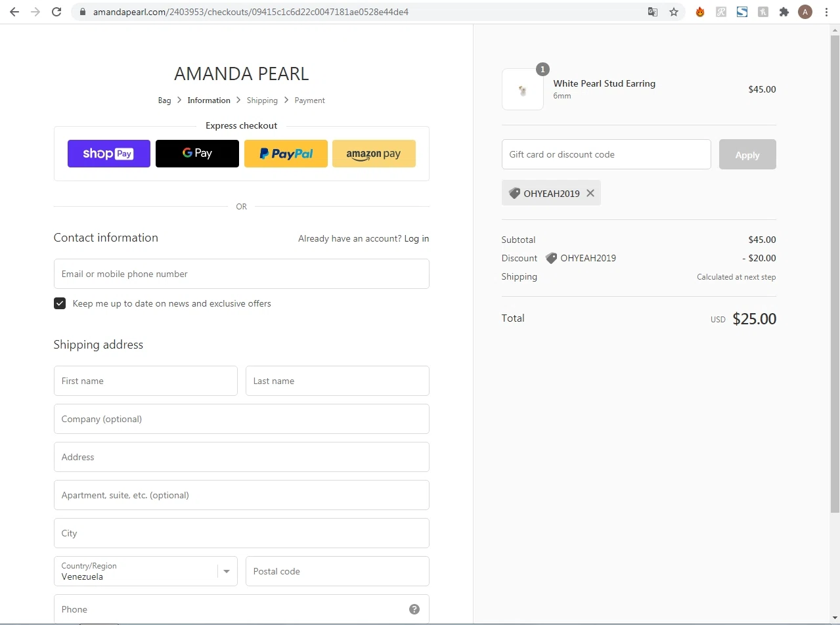Image resolution: width=840 pixels, height=625 pixels.
Task: Click the browser address bar URL
Action: [251, 12]
